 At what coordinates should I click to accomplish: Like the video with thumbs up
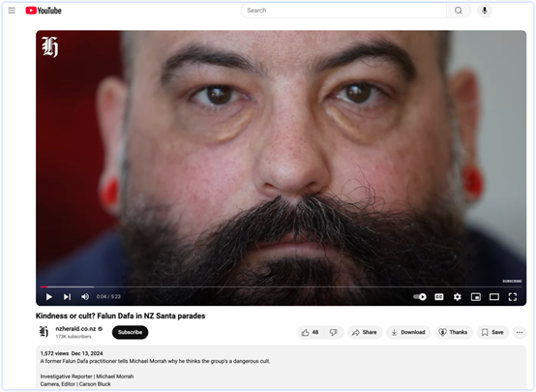click(310, 332)
